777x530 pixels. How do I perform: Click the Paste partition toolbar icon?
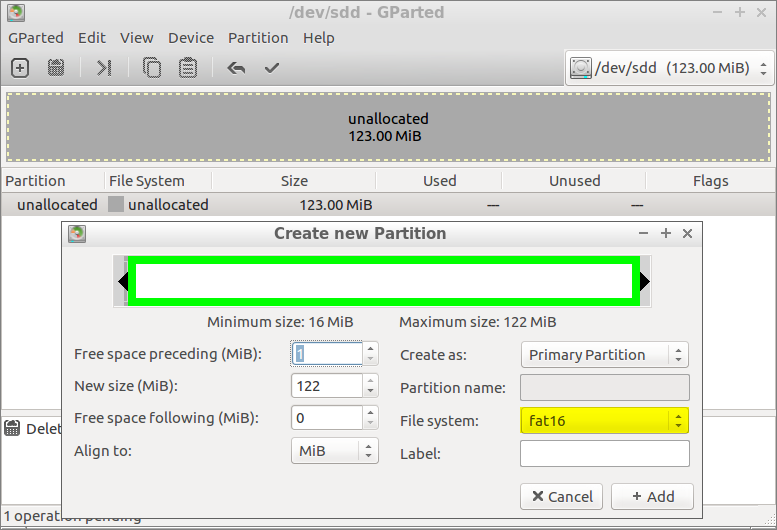(188, 68)
